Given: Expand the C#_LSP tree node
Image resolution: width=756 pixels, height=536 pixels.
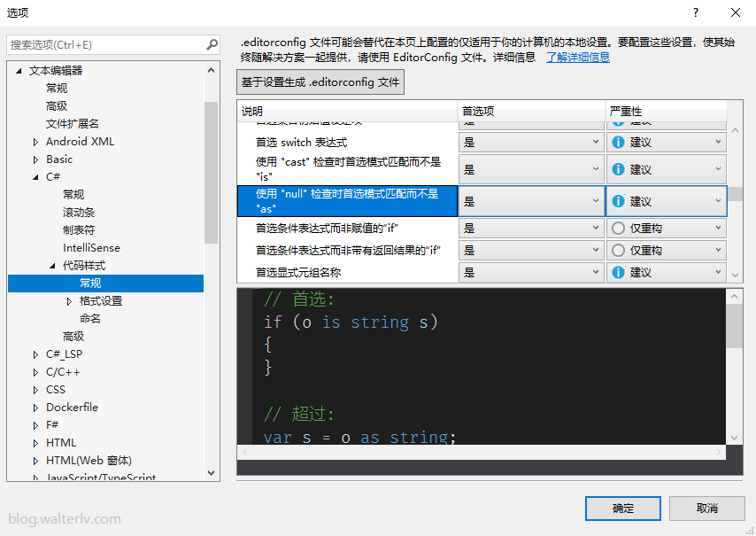Looking at the screenshot, I should pos(35,354).
